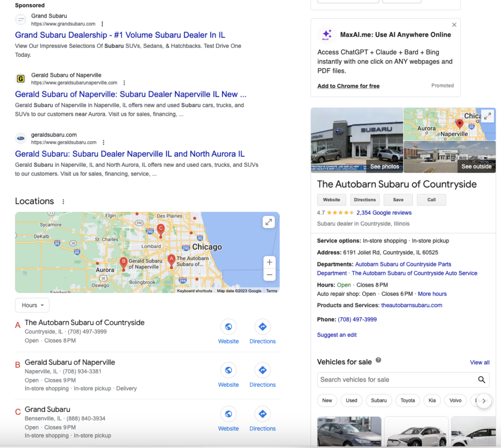Open the See photos dealership thumbnail
501x448 pixels.
(357, 140)
